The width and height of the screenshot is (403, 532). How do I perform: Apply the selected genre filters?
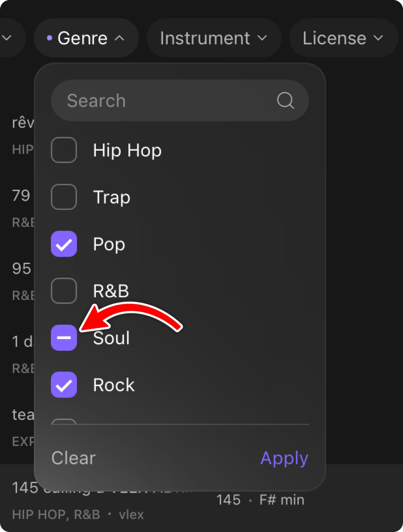pyautogui.click(x=284, y=458)
